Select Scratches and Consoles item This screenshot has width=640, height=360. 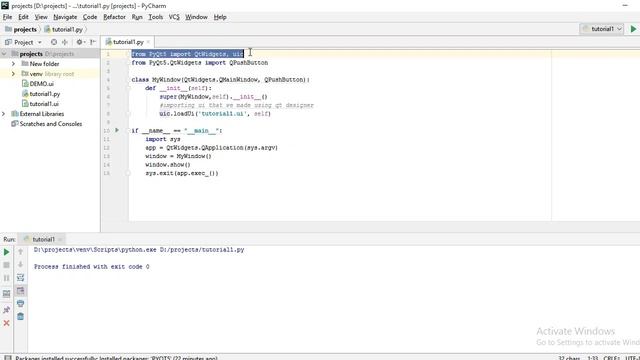tap(47, 124)
